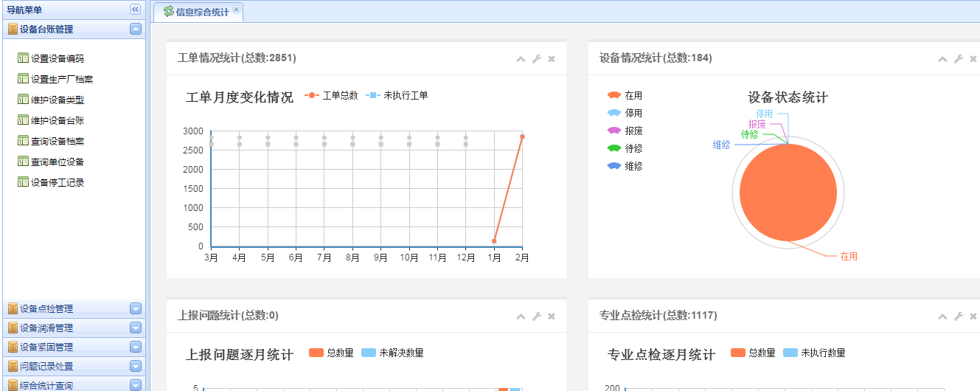The width and height of the screenshot is (980, 391).
Task: Collapse the 设备情况统计 panel with up arrow
Action: coord(942,59)
